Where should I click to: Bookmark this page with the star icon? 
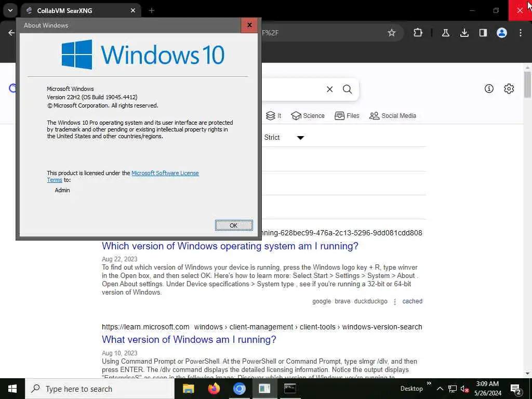coord(392,33)
